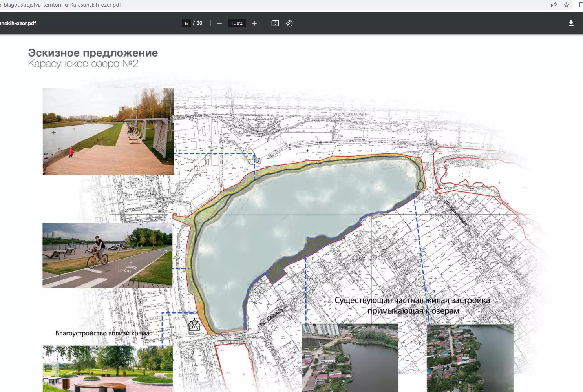Click the 'Благоустройство вблизи храма' caption
The image size is (583, 392).
(102, 333)
